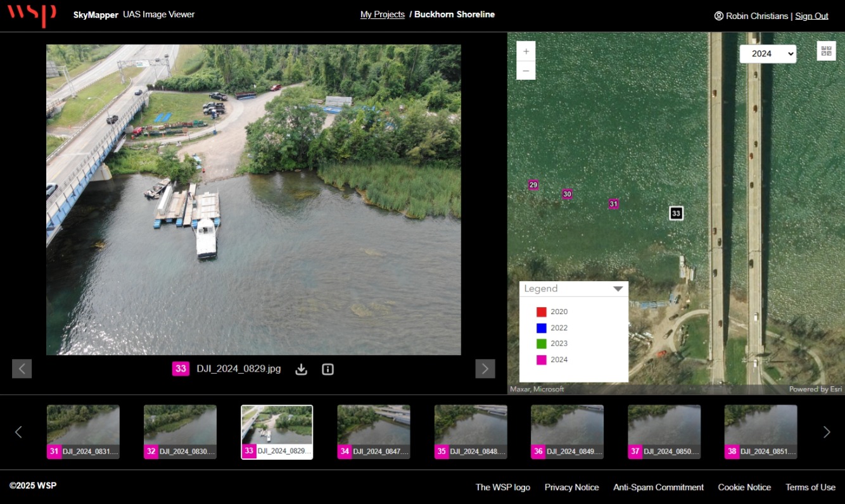Viewport: 845px width, 504px height.
Task: Click the WSP logo
Action: click(32, 15)
